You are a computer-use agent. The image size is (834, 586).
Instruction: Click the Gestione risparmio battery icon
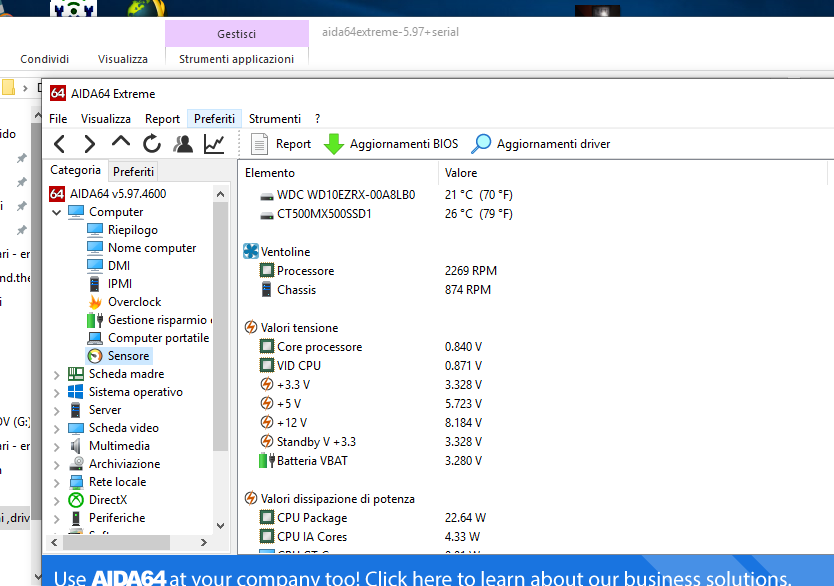point(95,320)
